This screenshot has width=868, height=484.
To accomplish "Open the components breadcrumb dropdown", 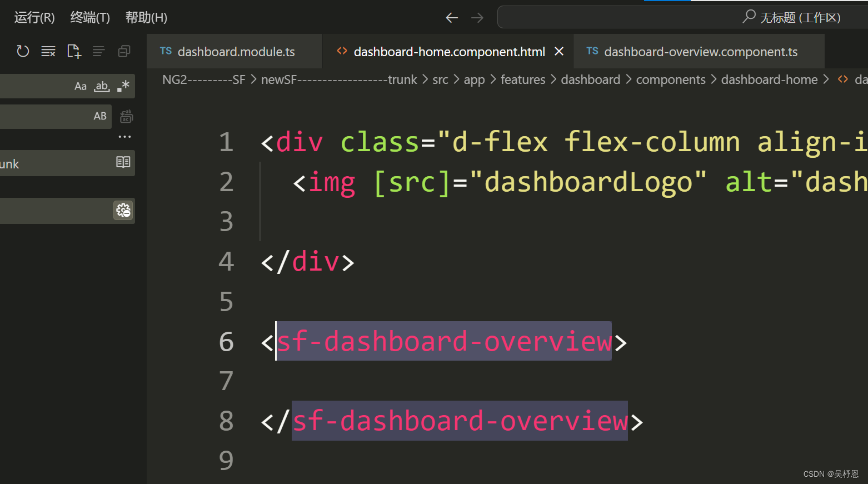I will point(671,79).
